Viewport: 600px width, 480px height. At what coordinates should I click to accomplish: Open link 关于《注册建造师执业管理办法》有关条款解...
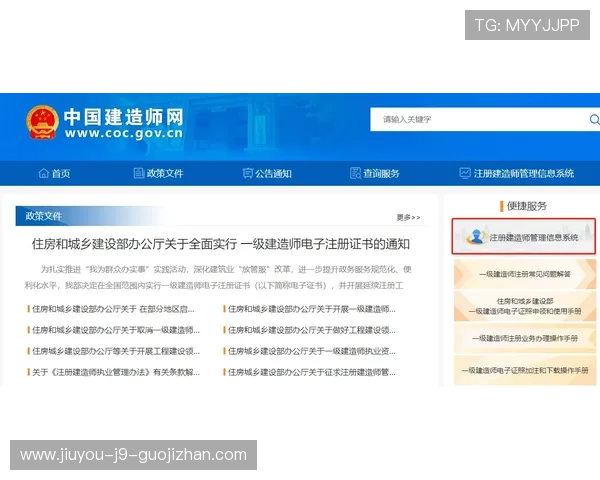point(114,372)
